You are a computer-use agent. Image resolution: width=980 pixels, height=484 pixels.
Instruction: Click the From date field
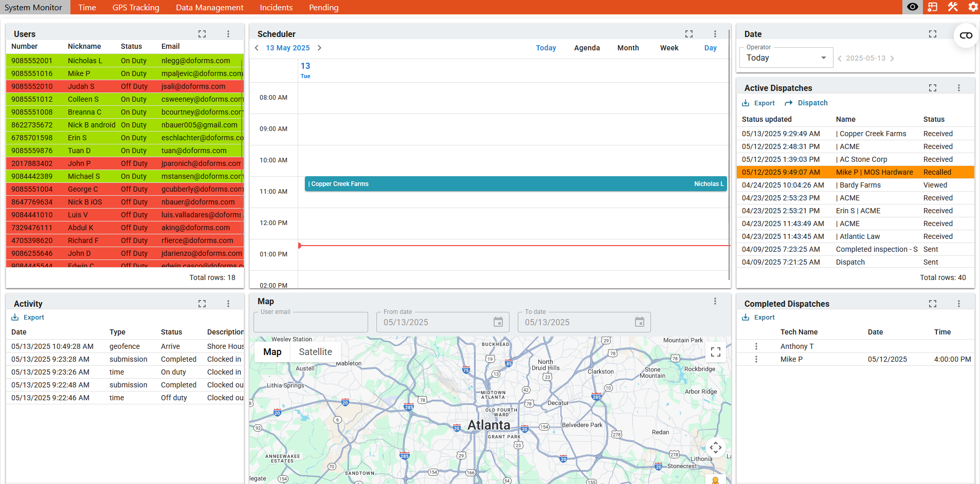443,322
